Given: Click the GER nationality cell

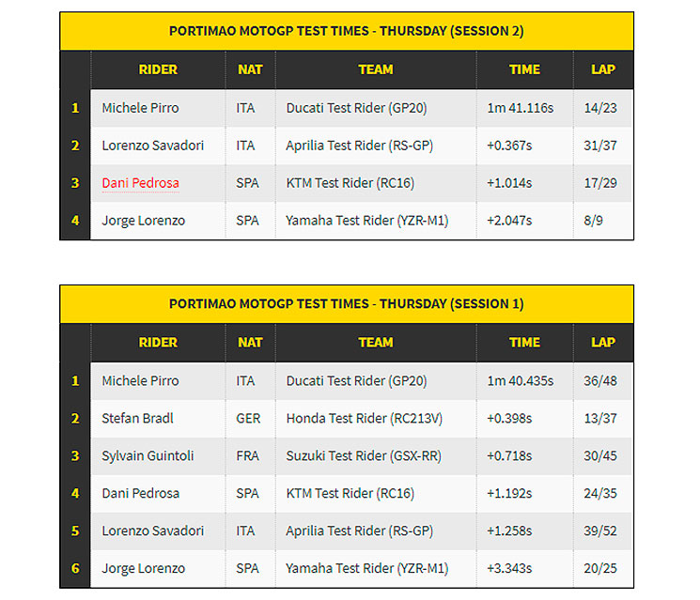Looking at the screenshot, I should (x=250, y=419).
